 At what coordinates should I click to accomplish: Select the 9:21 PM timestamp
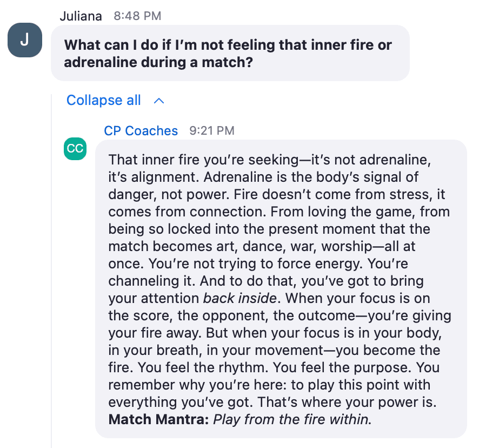click(212, 130)
